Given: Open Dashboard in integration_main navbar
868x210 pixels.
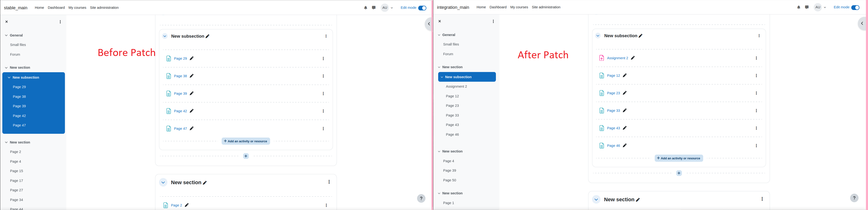Looking at the screenshot, I should click(498, 7).
